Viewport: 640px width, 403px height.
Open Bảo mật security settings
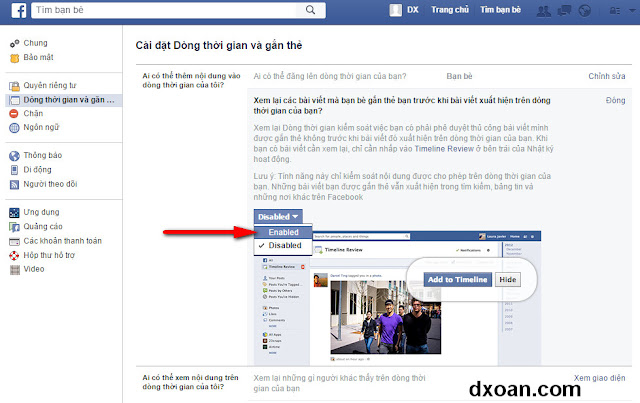(x=38, y=57)
